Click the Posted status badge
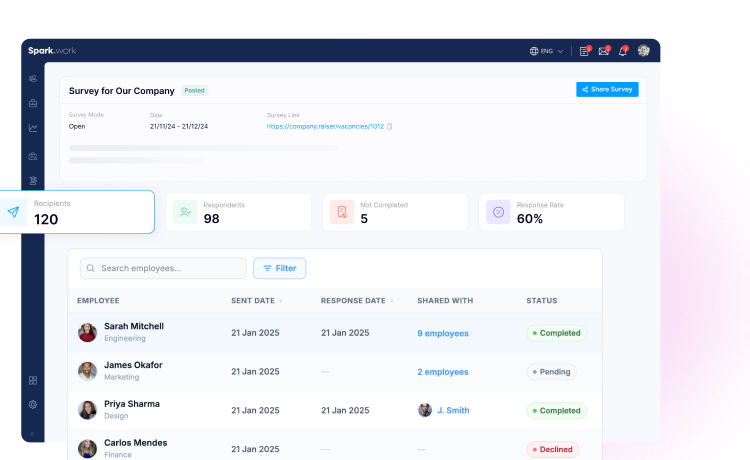Image resolution: width=750 pixels, height=460 pixels. (195, 90)
